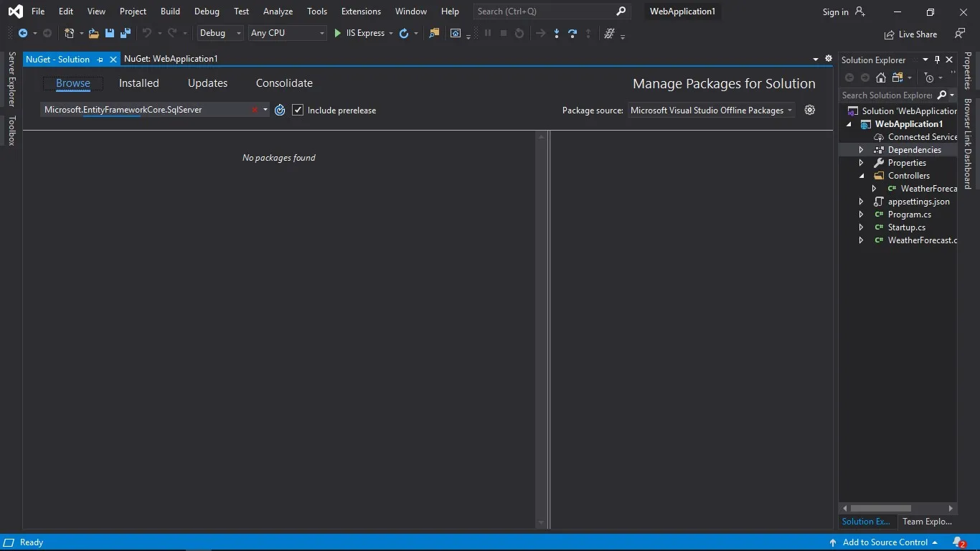Open the Team Explorer tab
The width and height of the screenshot is (980, 551).
click(x=927, y=522)
